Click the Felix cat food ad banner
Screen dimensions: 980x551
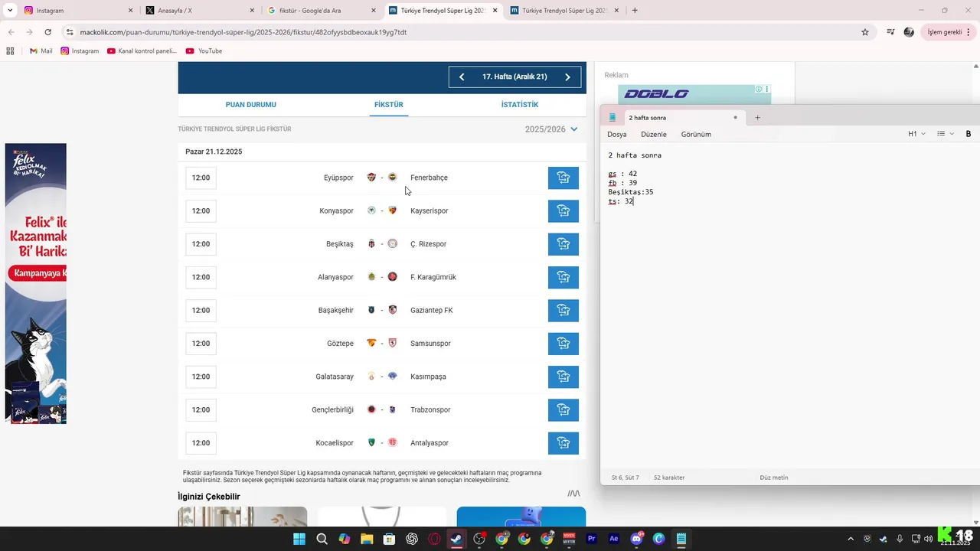[35, 283]
